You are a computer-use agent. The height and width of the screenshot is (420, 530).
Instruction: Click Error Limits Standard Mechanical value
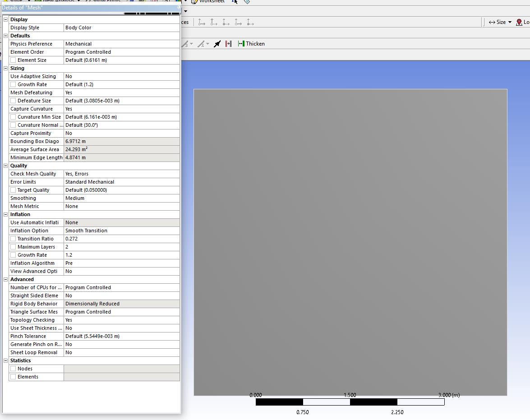coord(122,182)
